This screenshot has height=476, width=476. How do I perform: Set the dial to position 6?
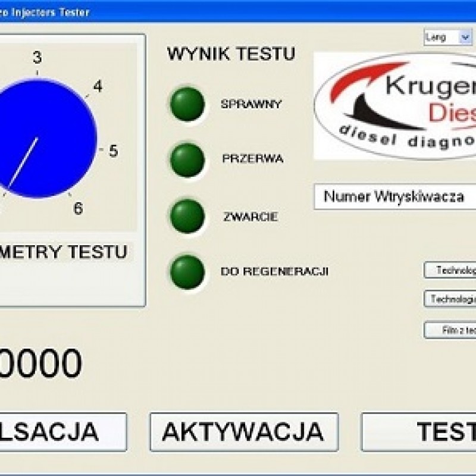click(x=78, y=208)
